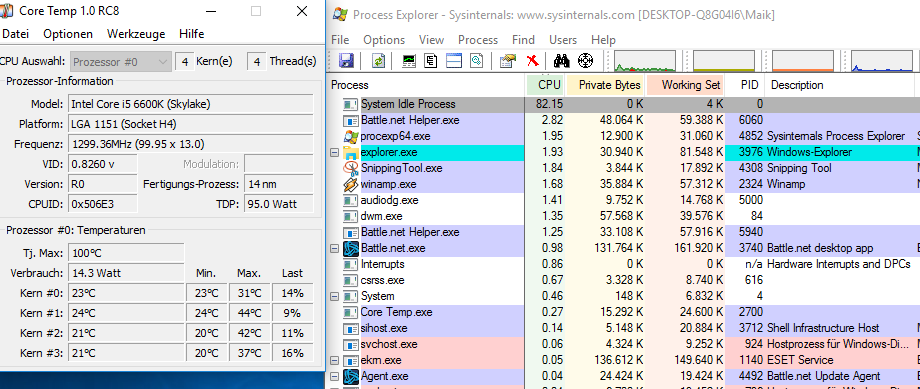The width and height of the screenshot is (920, 389).
Task: Sort by the Description column header
Action: coord(840,85)
